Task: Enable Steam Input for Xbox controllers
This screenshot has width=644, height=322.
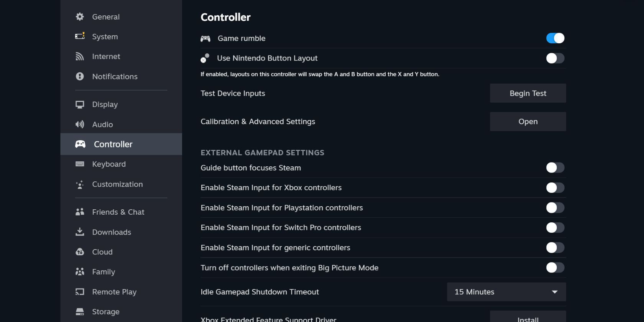Action: point(555,187)
